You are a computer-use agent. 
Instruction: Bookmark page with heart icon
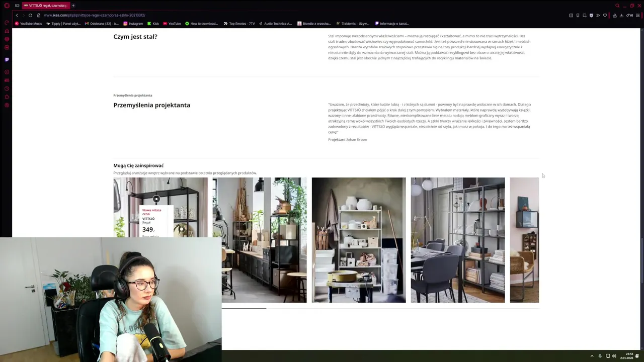click(605, 16)
